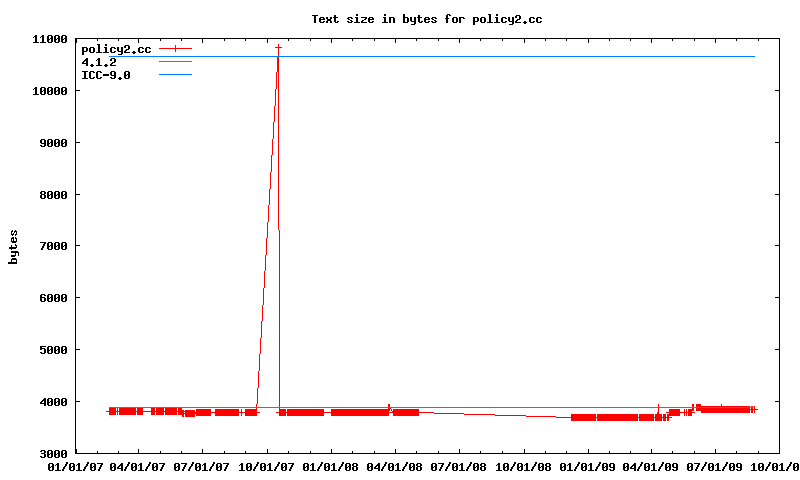Click the 10/01/07 x-axis date label
800x480 pixels.
266,466
